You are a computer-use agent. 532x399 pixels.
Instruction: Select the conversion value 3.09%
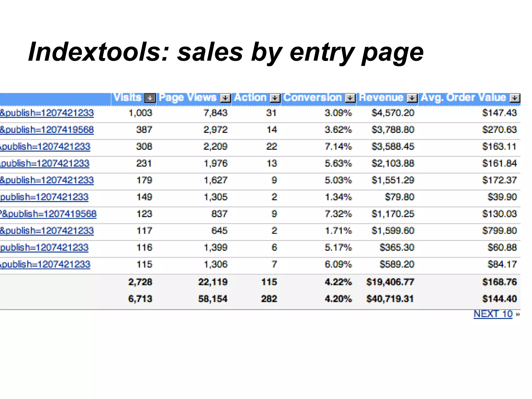point(338,113)
